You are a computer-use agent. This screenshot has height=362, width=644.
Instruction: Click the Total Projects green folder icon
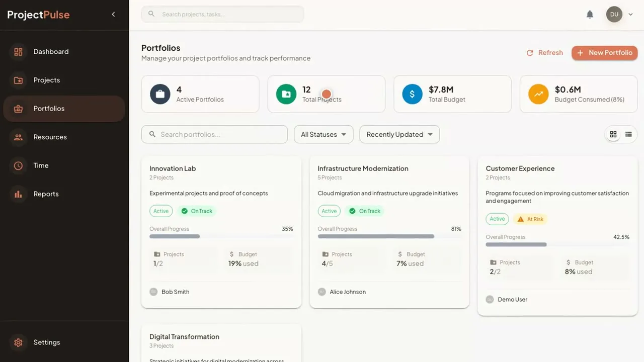tap(286, 94)
